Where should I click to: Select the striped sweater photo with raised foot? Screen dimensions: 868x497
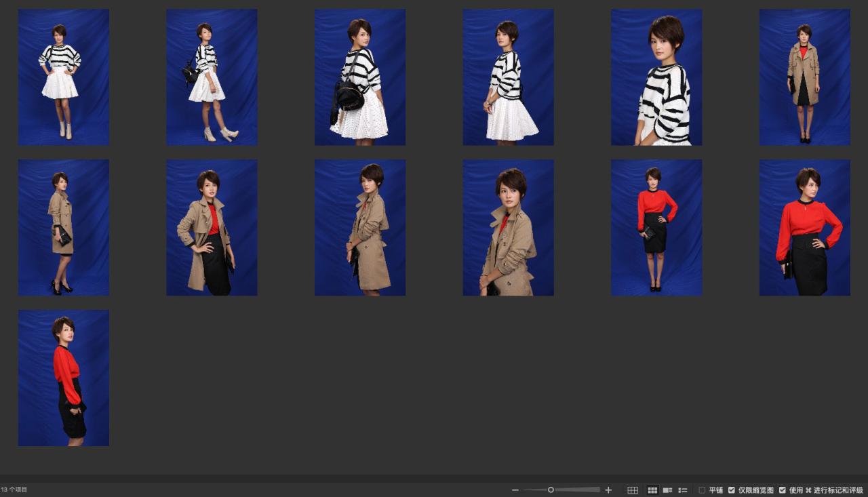click(x=212, y=77)
